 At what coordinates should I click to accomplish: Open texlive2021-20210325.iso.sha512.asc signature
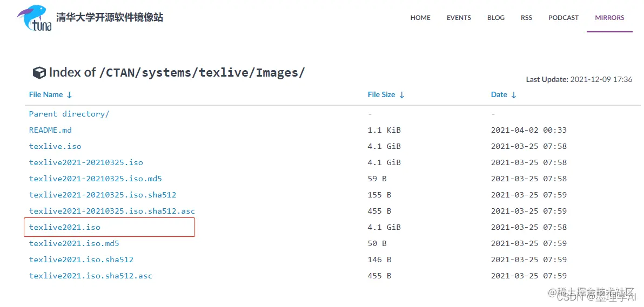pos(112,211)
